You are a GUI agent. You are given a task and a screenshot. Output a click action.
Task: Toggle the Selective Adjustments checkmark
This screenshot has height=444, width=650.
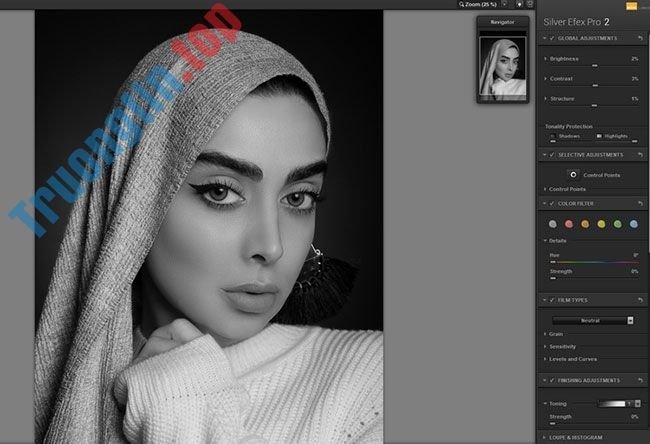point(552,155)
